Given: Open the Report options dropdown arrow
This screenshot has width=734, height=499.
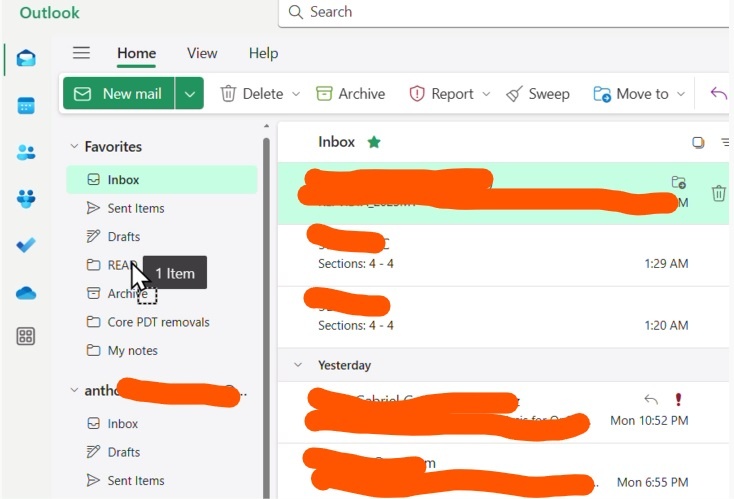Looking at the screenshot, I should tap(486, 94).
